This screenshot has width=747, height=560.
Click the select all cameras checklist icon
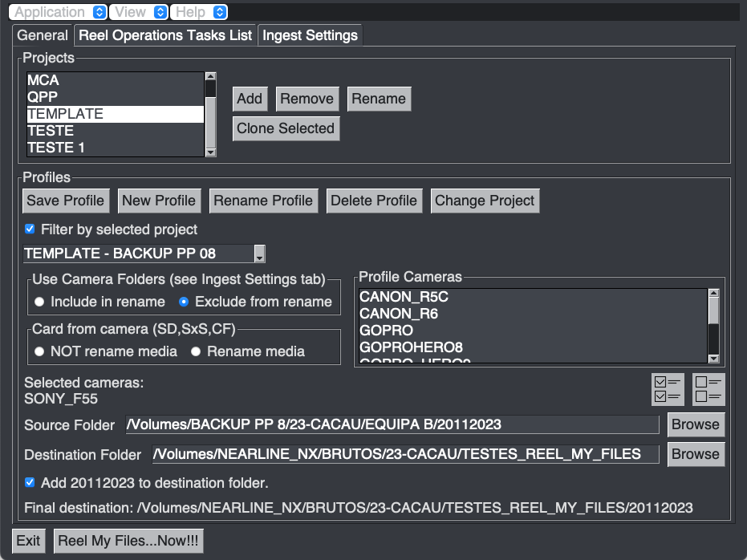tap(668, 388)
